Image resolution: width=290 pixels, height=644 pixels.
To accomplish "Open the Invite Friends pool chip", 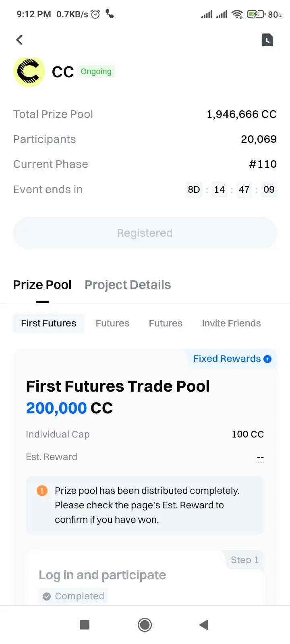I will [232, 323].
